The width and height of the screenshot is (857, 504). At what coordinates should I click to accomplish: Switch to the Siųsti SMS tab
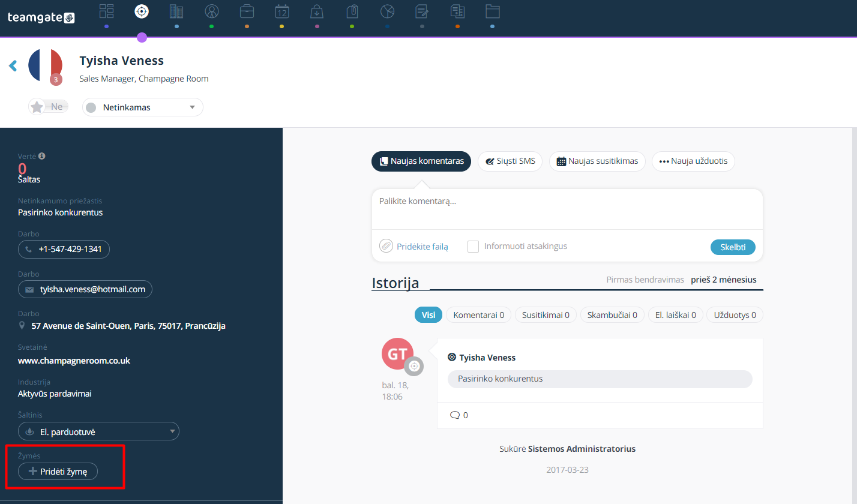[x=510, y=161]
